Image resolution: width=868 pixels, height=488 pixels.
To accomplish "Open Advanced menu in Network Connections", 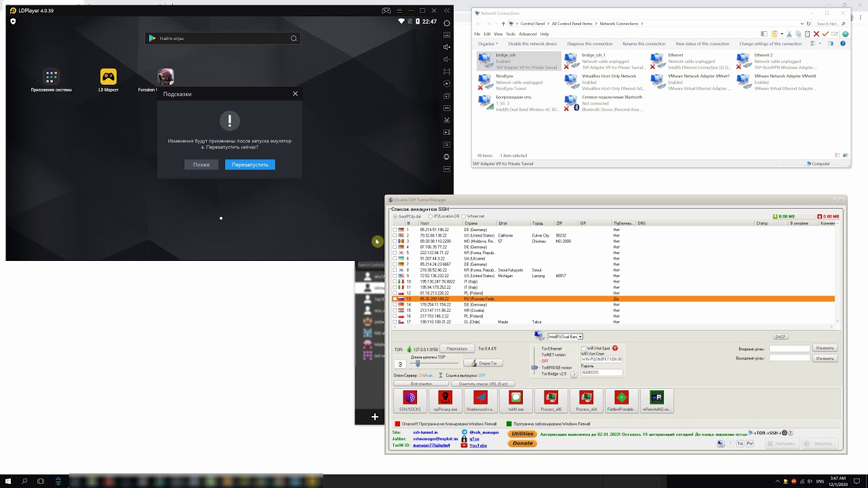I will pyautogui.click(x=528, y=34).
